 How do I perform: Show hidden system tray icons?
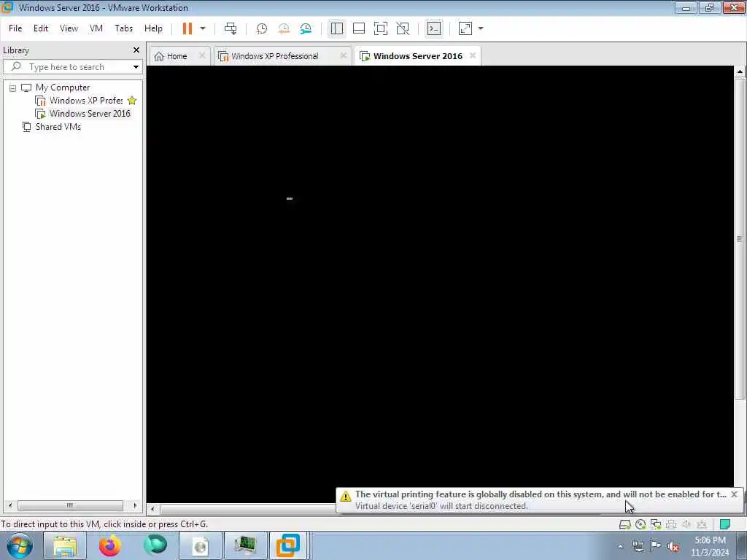[620, 546]
